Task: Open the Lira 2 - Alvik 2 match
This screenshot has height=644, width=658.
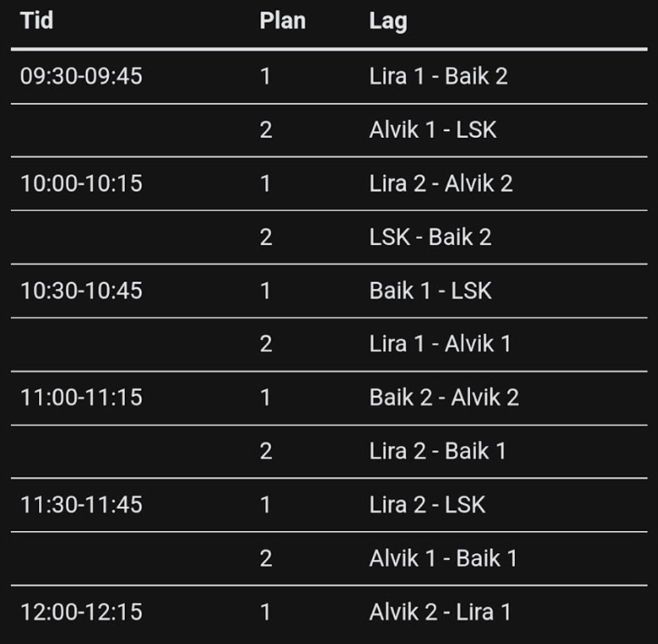Action: 441,183
